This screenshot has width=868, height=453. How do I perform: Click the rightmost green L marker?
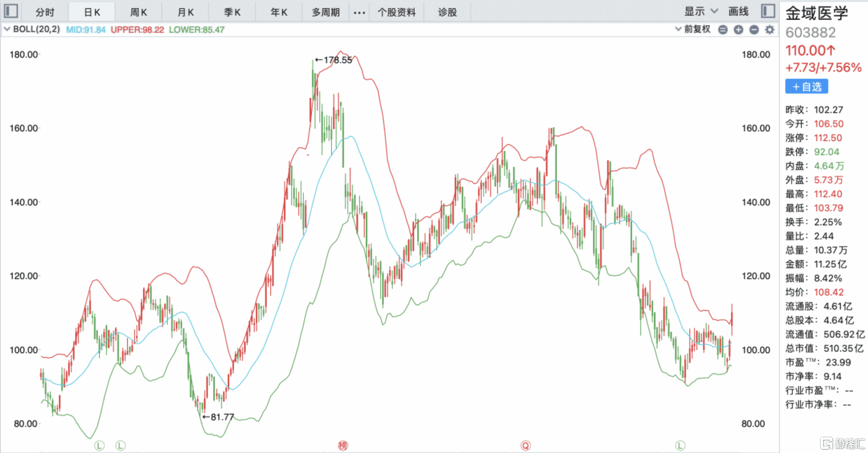(680, 445)
